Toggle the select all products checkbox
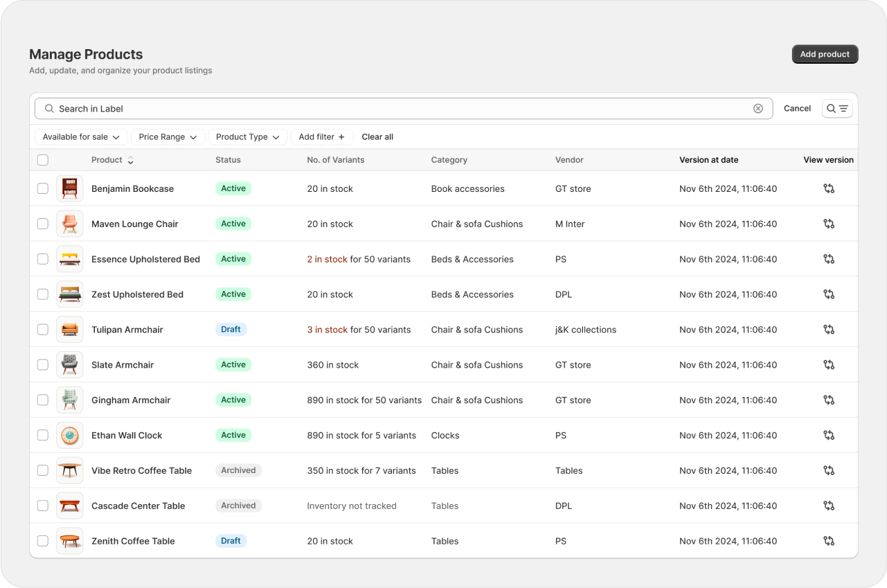Viewport: 887px width, 588px height. point(43,160)
